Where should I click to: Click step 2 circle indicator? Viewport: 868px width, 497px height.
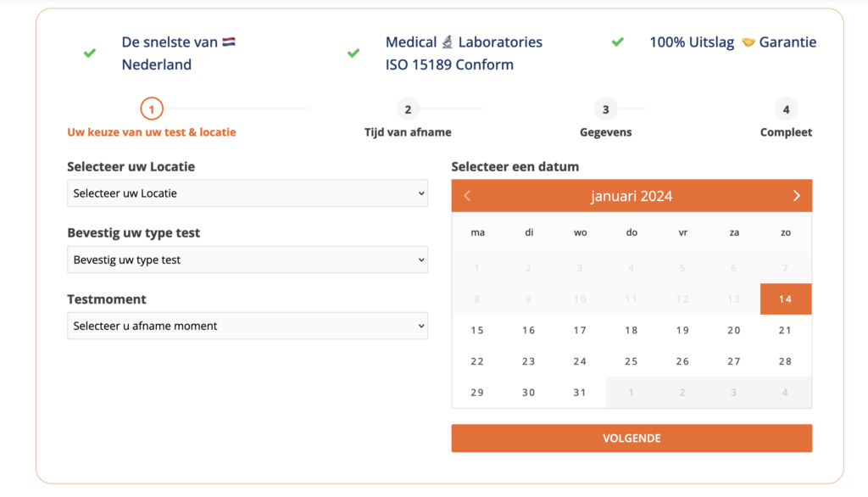pos(408,109)
